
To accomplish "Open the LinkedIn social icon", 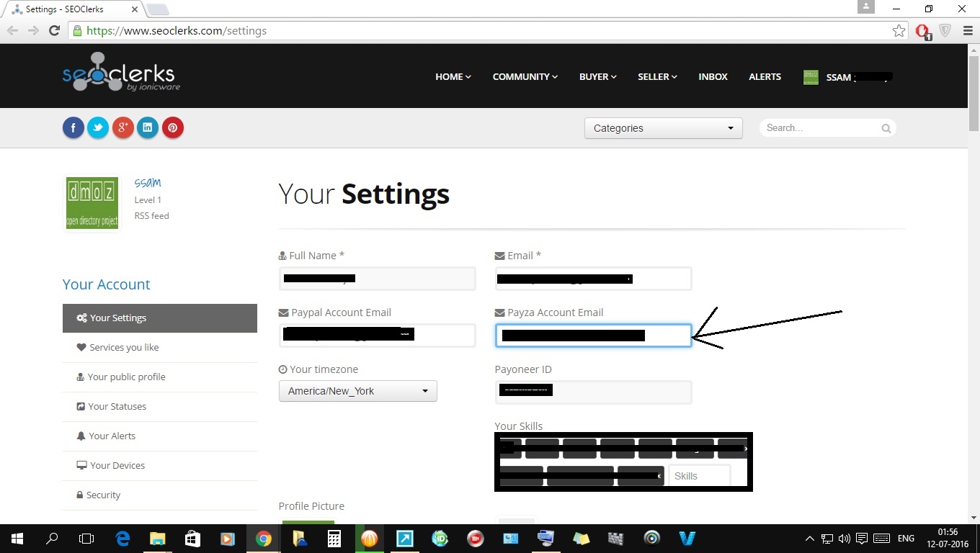I will point(148,128).
